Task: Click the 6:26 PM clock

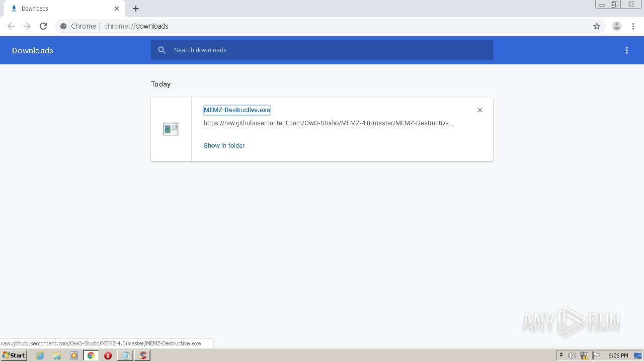Action: (618, 355)
